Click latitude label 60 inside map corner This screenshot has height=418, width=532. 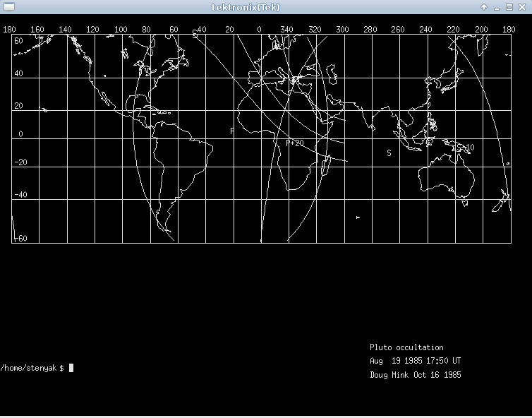(18, 41)
